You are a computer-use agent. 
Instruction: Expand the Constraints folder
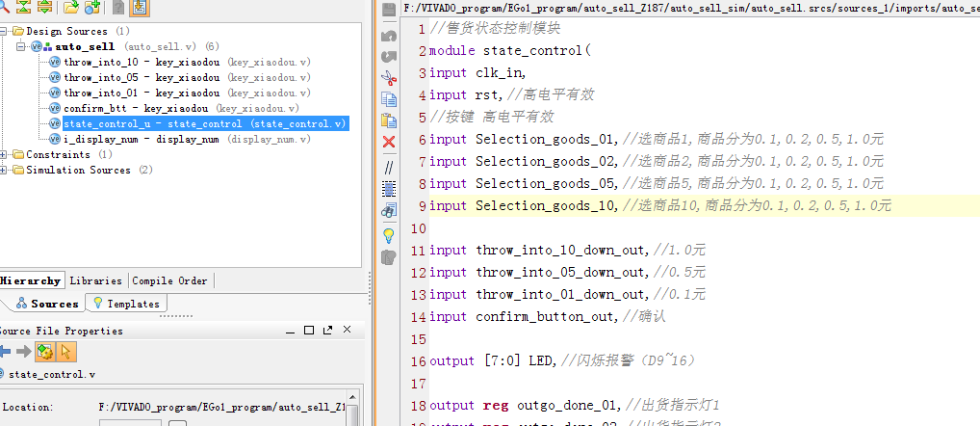5,154
